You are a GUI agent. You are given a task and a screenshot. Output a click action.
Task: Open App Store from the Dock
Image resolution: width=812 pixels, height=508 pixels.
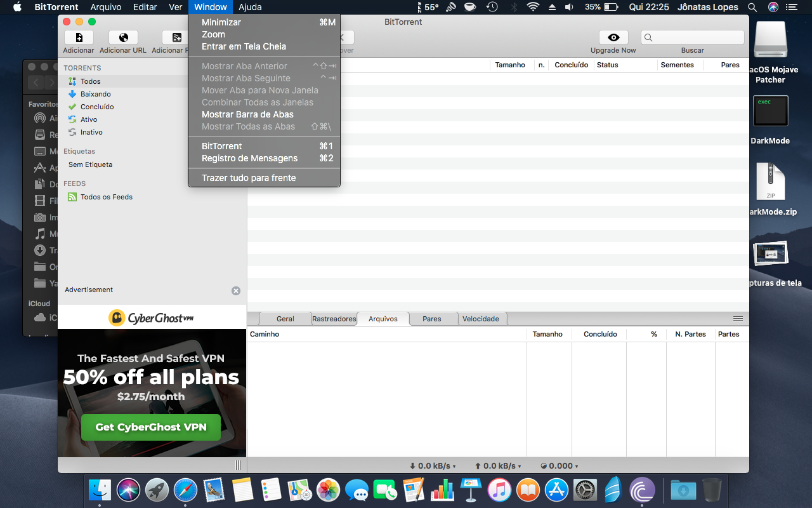[557, 490]
